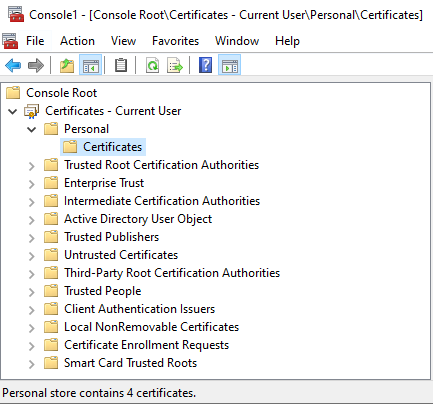Expand the Untrusted Certificates node
The image size is (433, 404).
pos(32,256)
